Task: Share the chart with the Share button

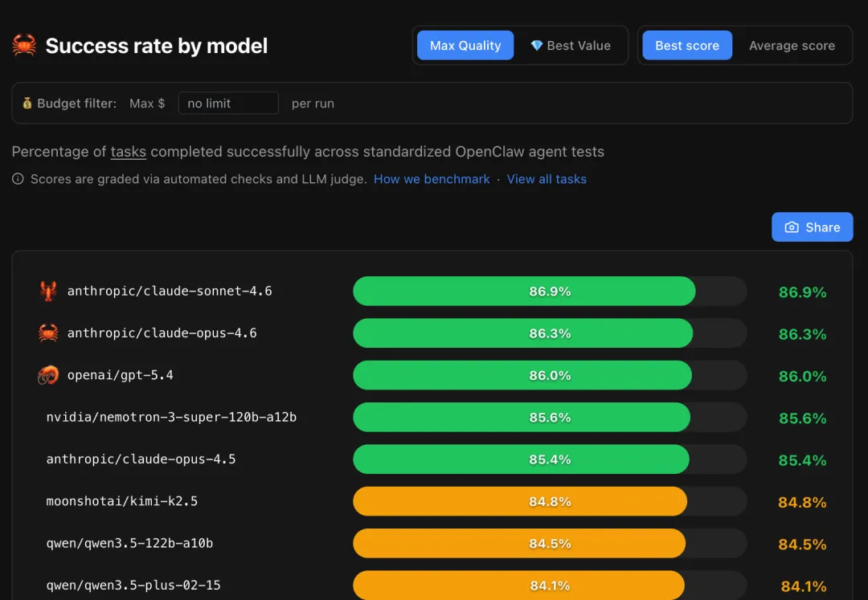Action: (812, 227)
